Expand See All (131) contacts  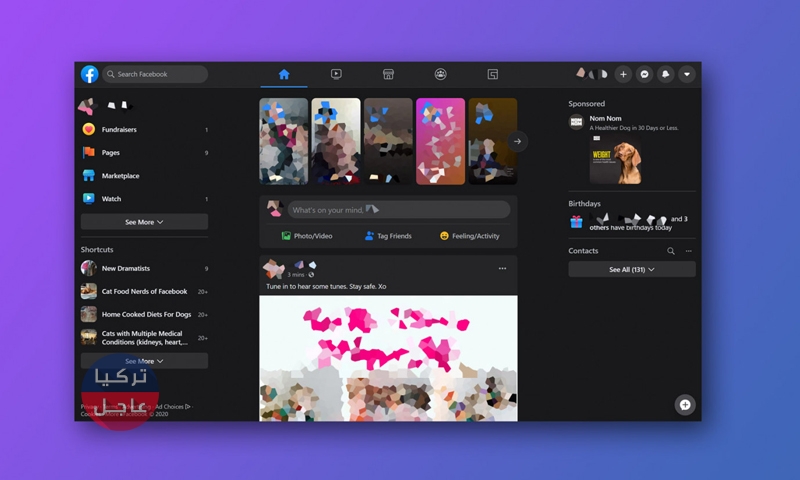631,270
